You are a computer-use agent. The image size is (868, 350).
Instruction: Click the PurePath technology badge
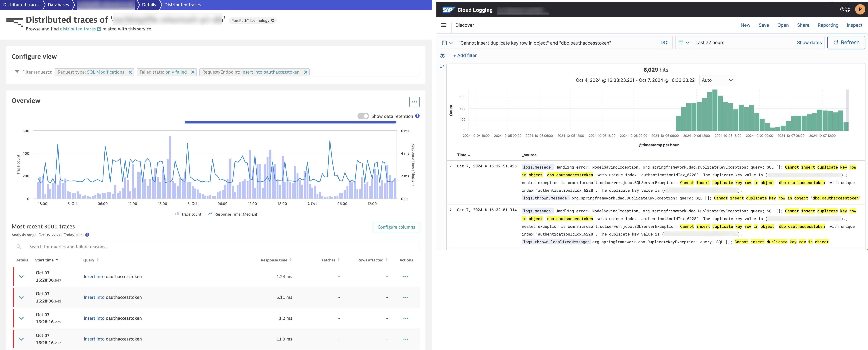[x=252, y=21]
